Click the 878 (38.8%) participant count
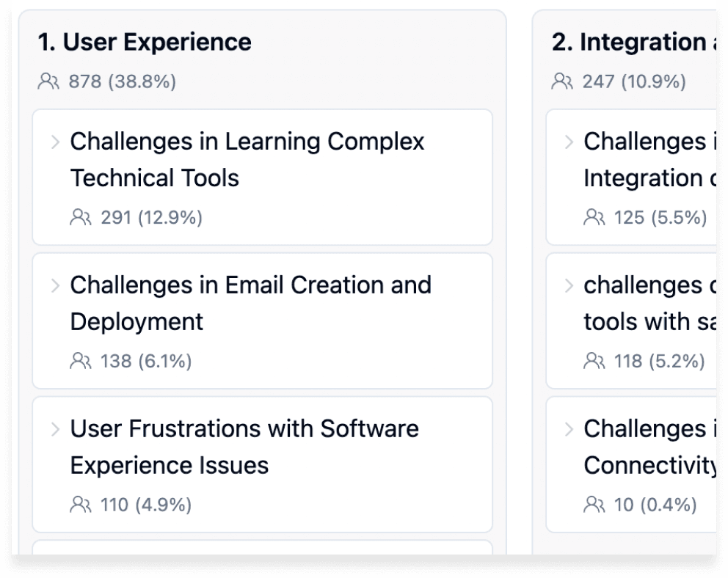This screenshot has height=578, width=728. (x=122, y=81)
